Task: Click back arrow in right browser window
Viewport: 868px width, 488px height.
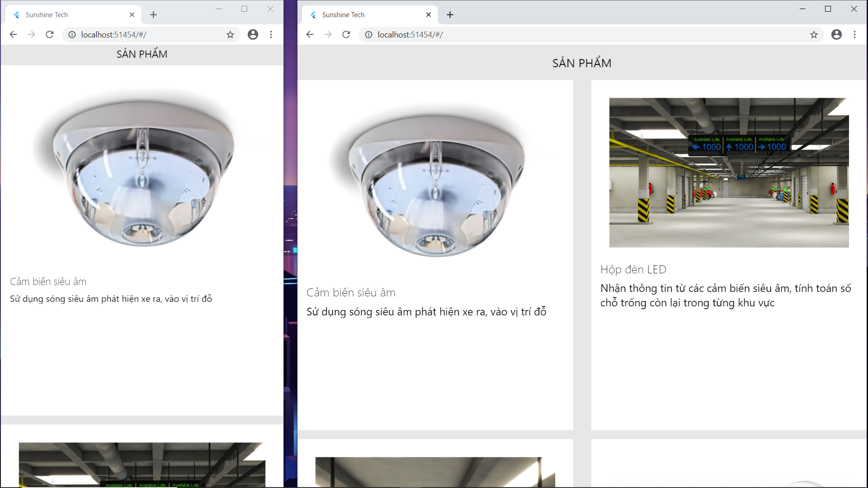Action: (310, 34)
